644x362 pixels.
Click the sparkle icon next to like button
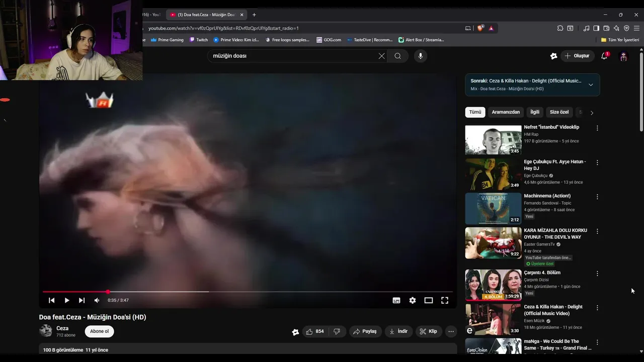(x=295, y=332)
